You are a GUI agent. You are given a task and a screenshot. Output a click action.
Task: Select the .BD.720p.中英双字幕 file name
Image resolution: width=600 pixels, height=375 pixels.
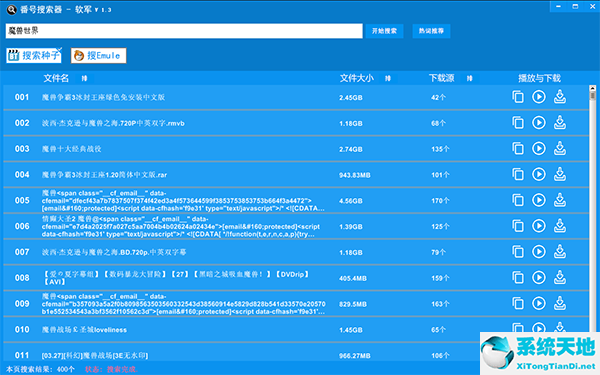click(114, 252)
